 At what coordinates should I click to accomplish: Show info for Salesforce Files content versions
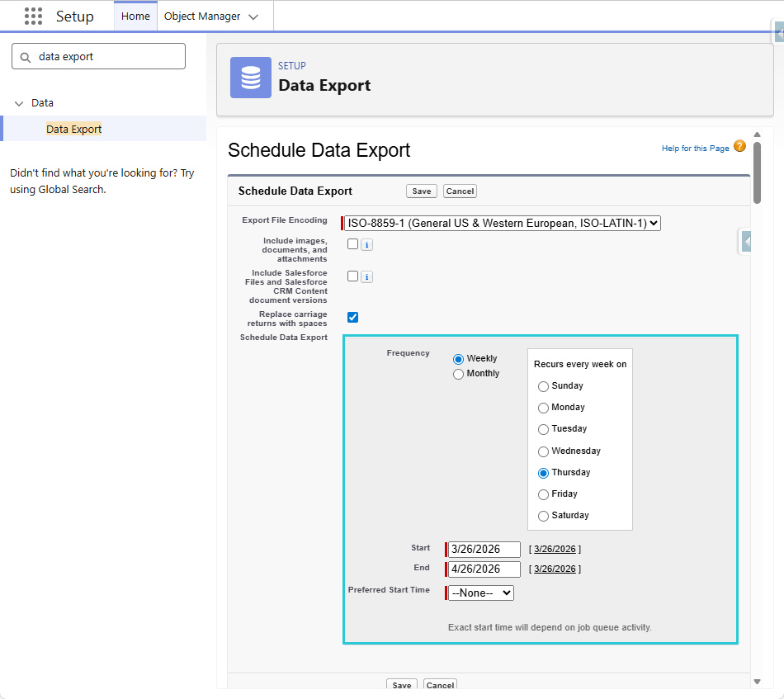click(x=367, y=276)
